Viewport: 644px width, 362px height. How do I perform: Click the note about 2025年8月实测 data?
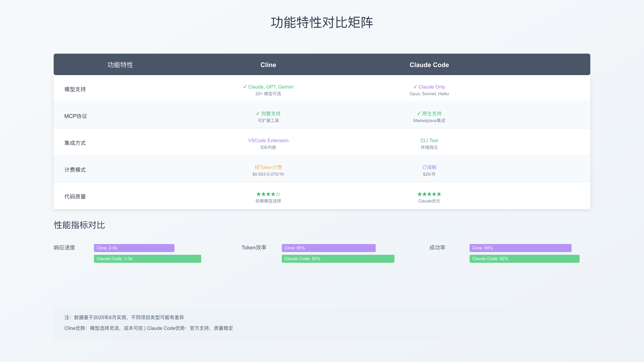pyautogui.click(x=124, y=317)
